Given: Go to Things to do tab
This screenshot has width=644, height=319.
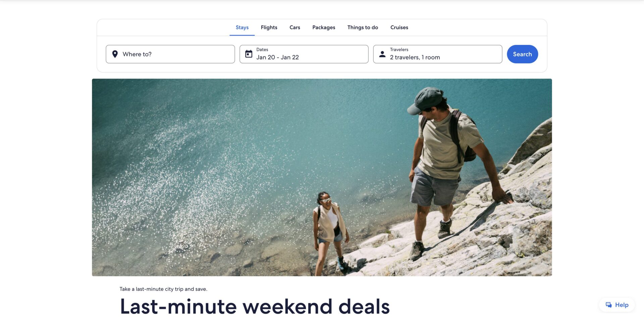Looking at the screenshot, I should click(363, 28).
